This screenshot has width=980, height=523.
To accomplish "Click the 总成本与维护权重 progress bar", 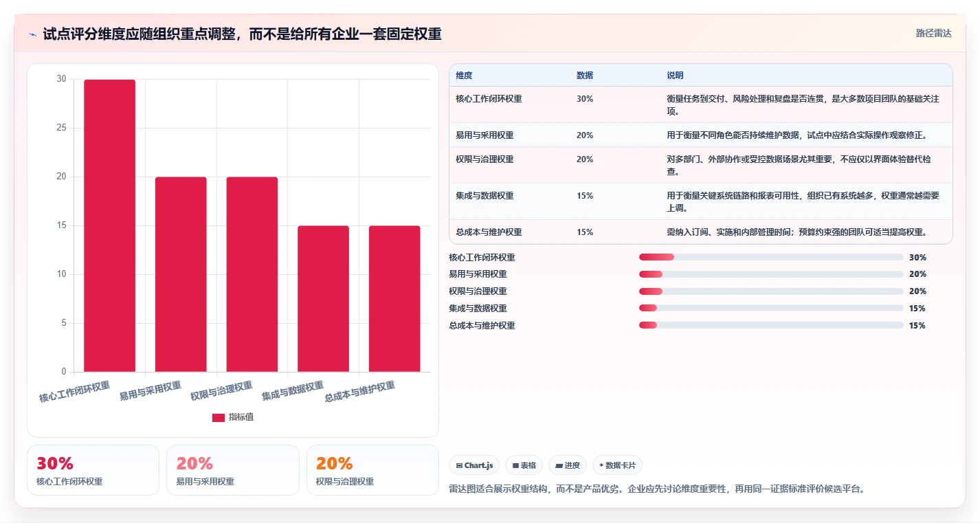I will [x=771, y=326].
